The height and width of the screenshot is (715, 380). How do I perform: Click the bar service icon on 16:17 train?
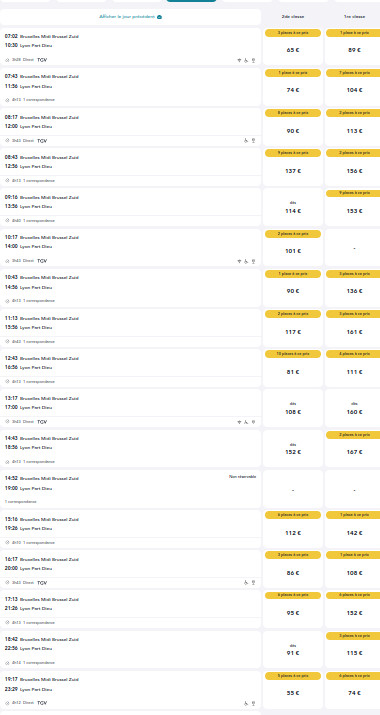tap(253, 582)
